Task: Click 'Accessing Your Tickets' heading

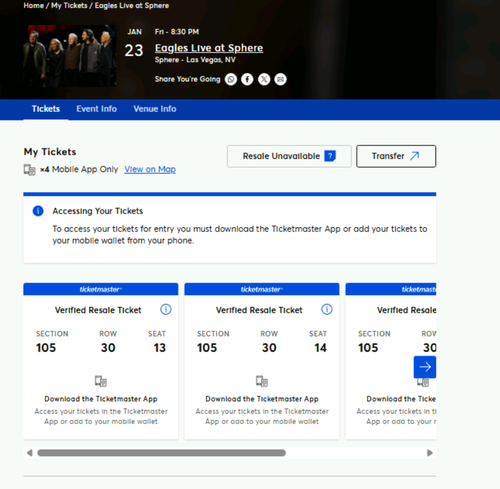Action: tap(98, 211)
